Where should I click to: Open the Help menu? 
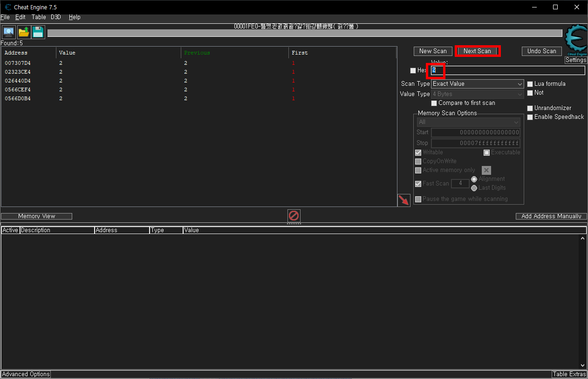click(x=75, y=17)
